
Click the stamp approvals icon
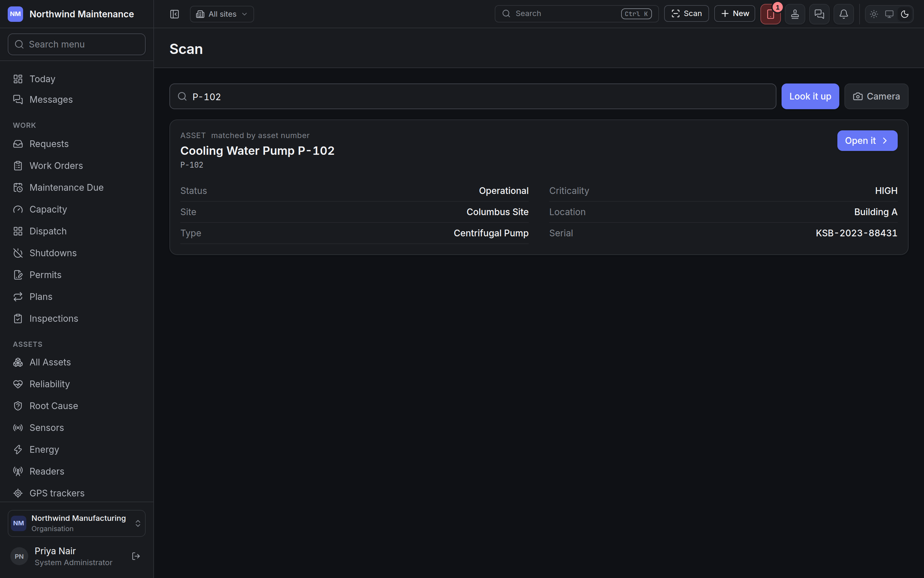click(795, 14)
